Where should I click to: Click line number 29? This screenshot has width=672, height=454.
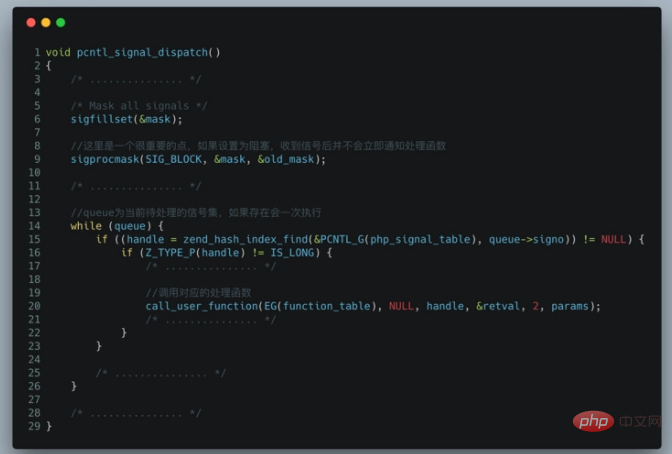(x=34, y=426)
